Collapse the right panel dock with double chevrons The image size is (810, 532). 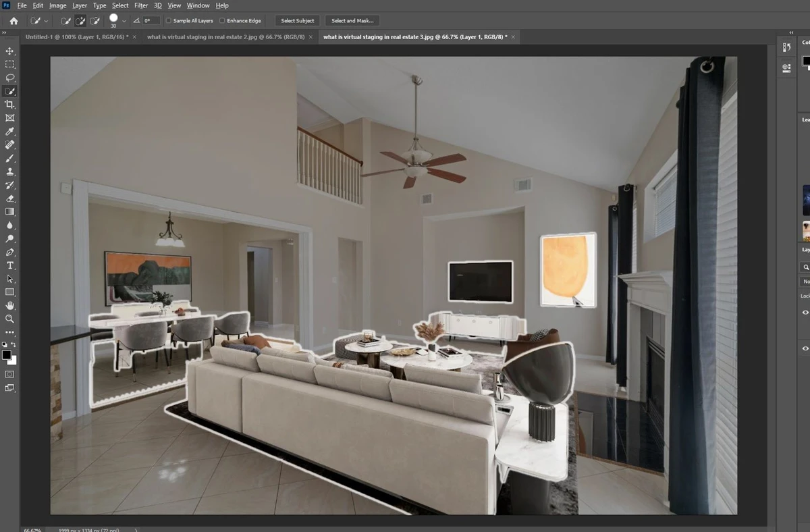[x=790, y=31]
